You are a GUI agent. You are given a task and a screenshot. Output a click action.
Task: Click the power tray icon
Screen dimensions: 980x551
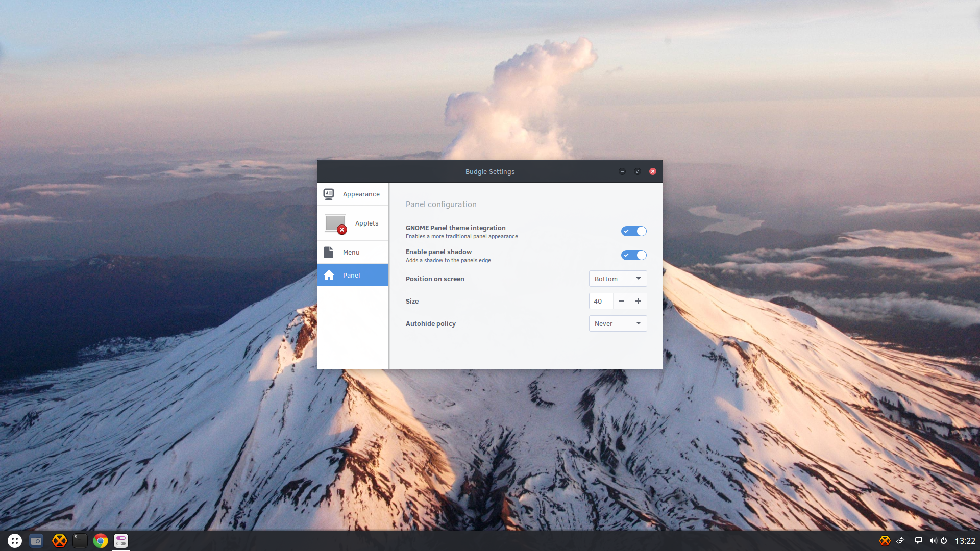944,541
